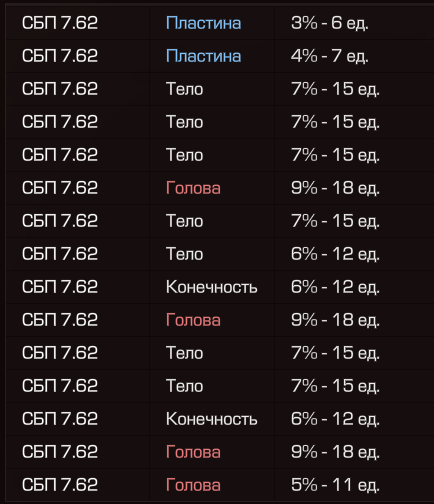The height and width of the screenshot is (504, 434).
Task: Select the first "Тело" label in the list
Action: (184, 89)
